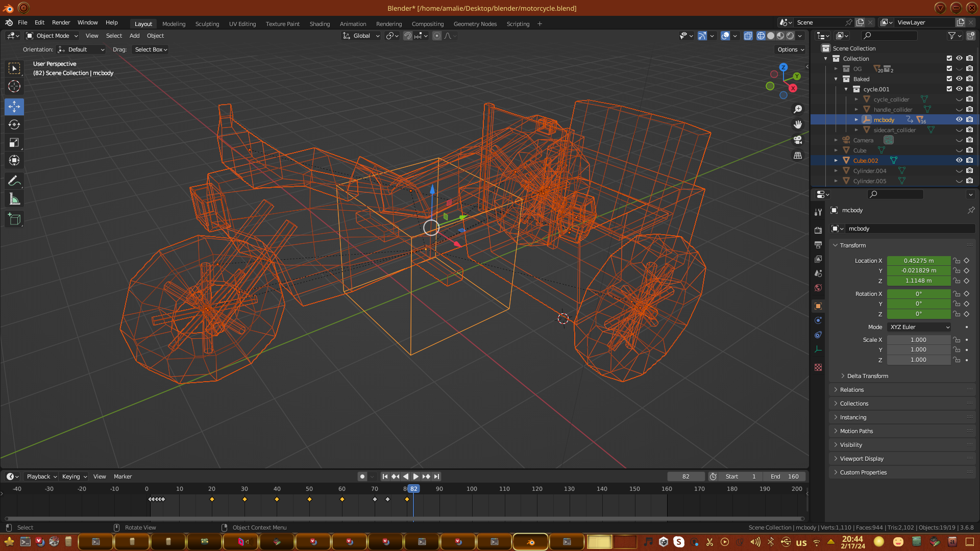Uncheck the Baked collection checkbox
The height and width of the screenshot is (551, 980).
[949, 79]
